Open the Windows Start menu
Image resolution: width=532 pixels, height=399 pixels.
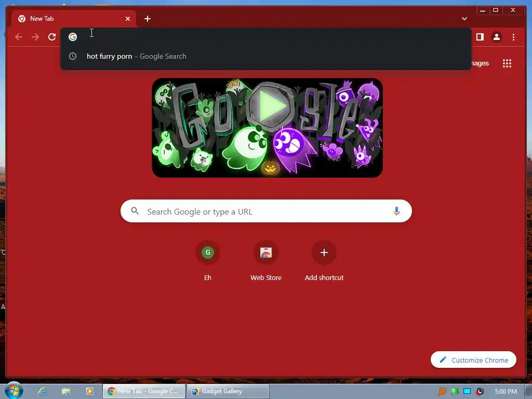(14, 391)
